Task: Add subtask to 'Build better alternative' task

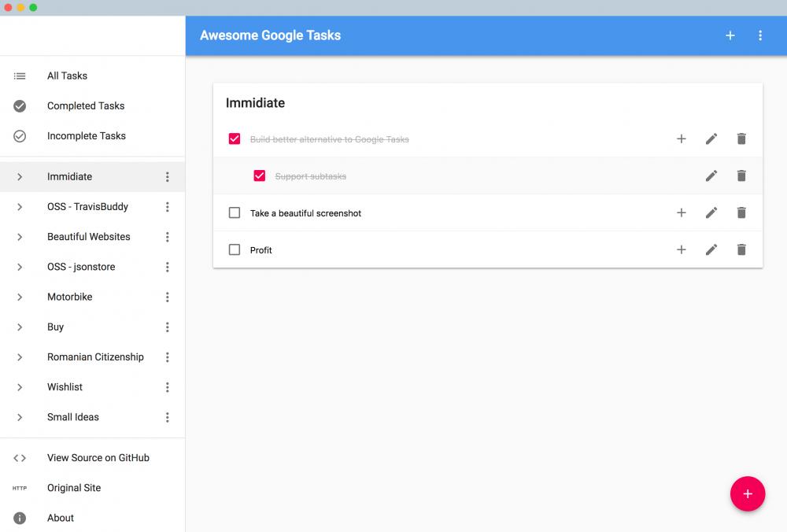Action: (x=681, y=139)
